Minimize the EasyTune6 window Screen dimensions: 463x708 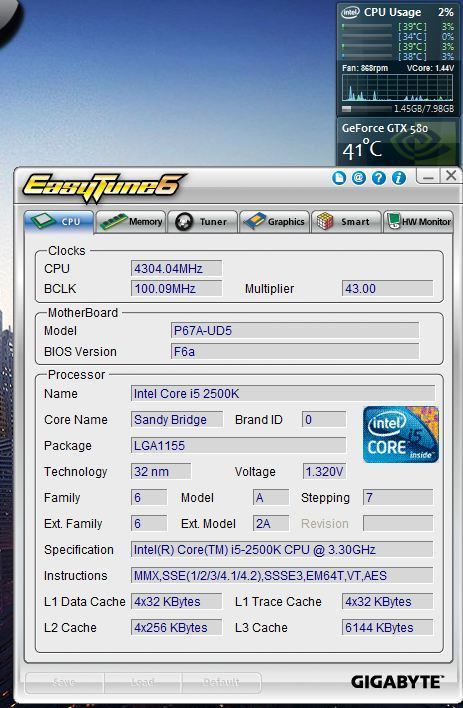tap(428, 177)
